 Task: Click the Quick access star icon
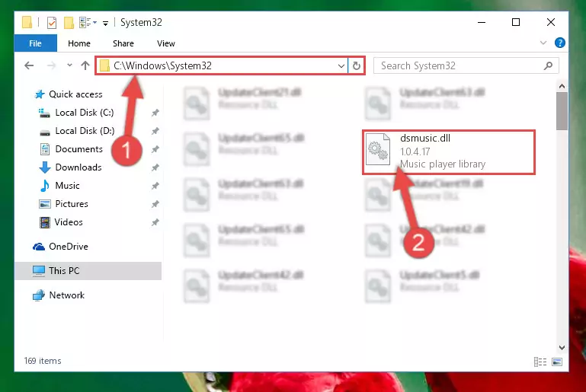(40, 94)
